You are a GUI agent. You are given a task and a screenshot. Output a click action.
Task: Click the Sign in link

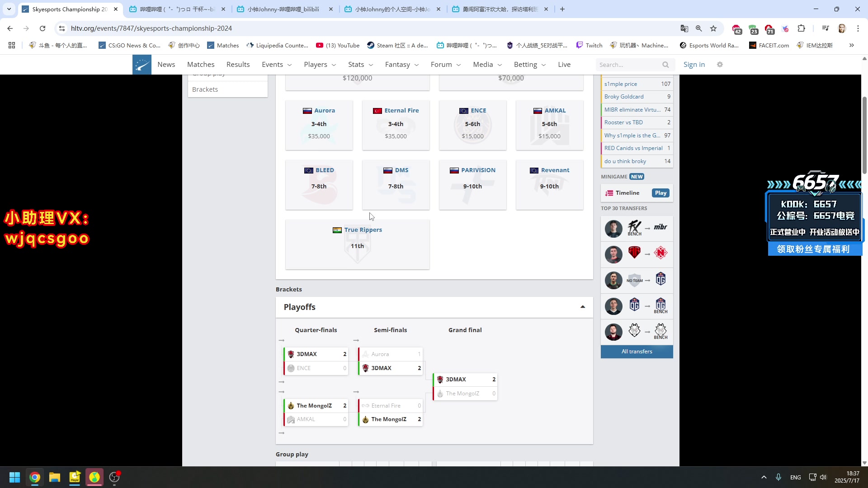[694, 65]
